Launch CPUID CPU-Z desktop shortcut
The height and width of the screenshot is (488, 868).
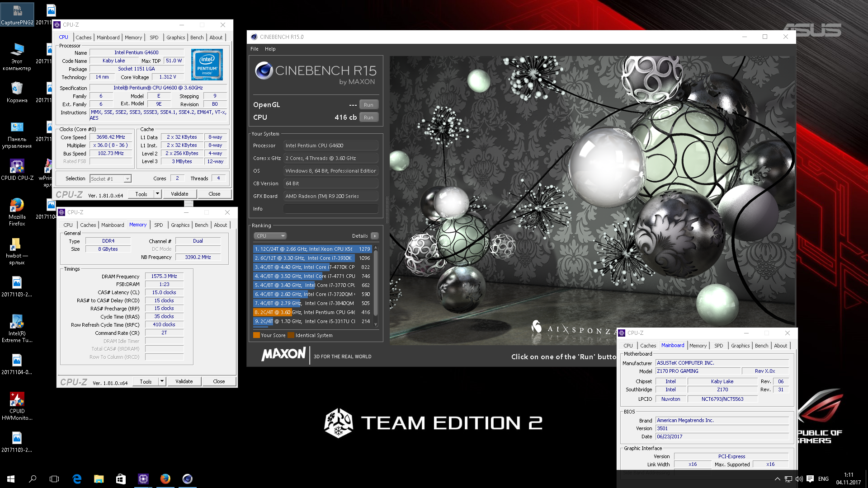coord(17,170)
